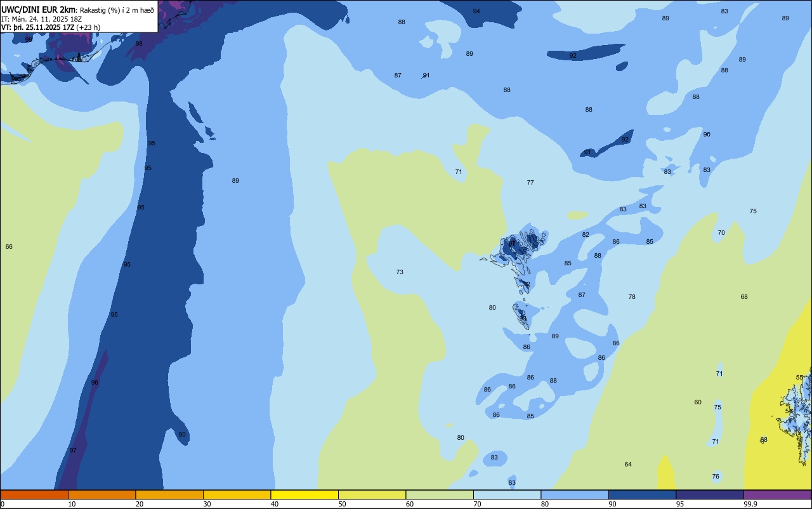Click the humidity value 99 on the map
The image size is (812, 509).
29,39
